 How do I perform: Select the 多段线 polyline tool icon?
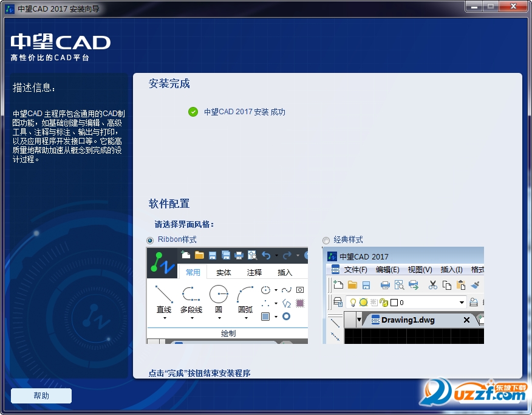coord(191,294)
